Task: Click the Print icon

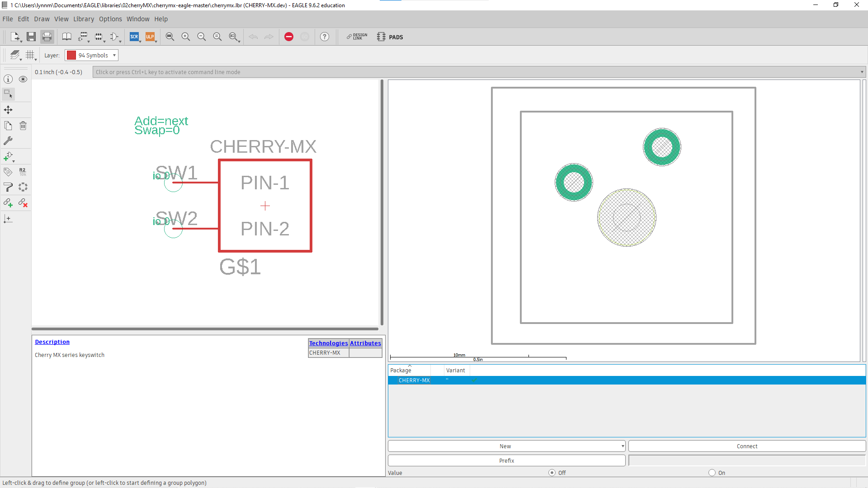Action: click(x=47, y=37)
